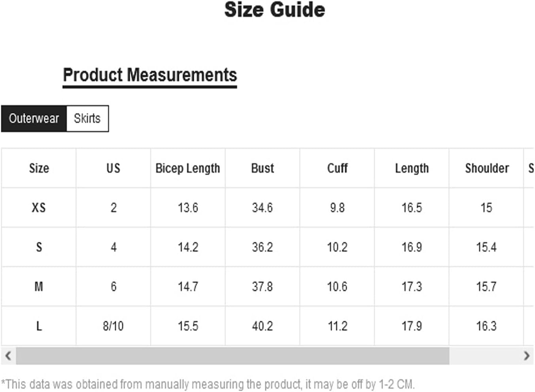Click the Bust column header
Screen dimensions: 535x392
[x=263, y=168]
